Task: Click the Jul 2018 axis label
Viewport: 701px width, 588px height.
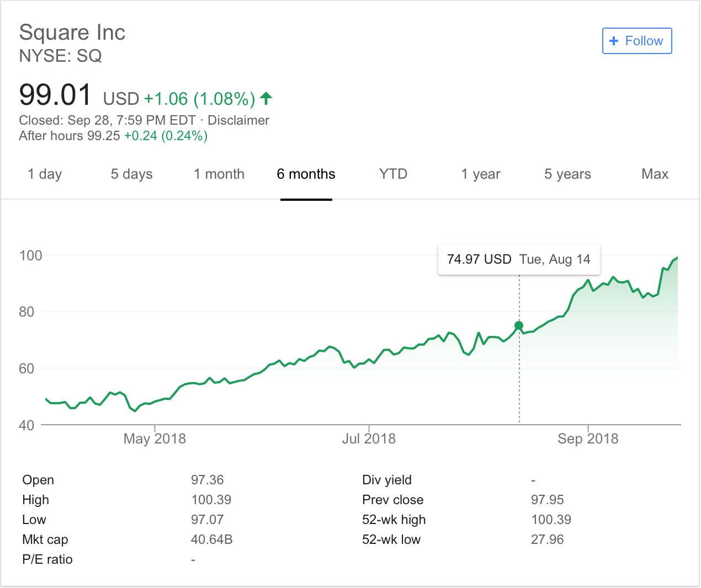Action: (x=369, y=439)
